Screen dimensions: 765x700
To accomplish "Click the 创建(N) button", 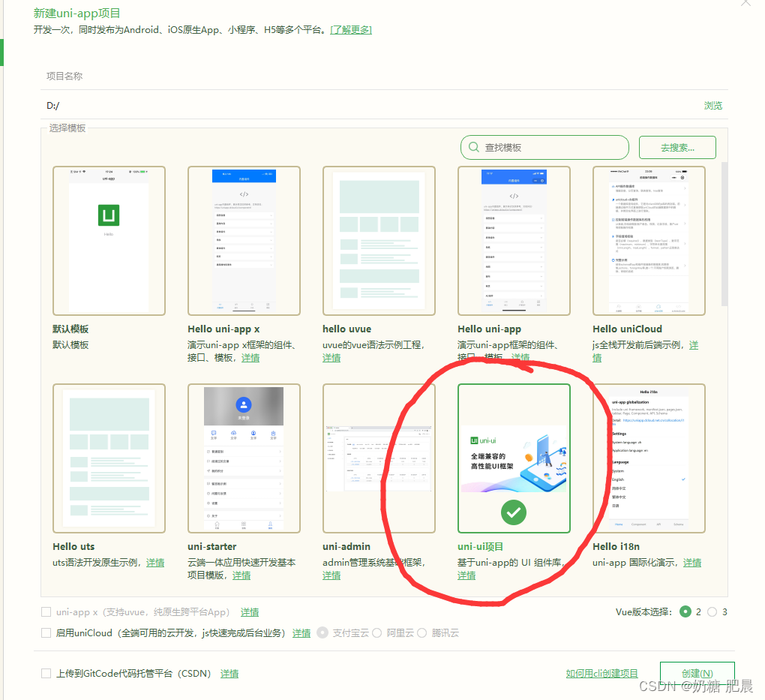I will click(x=697, y=673).
